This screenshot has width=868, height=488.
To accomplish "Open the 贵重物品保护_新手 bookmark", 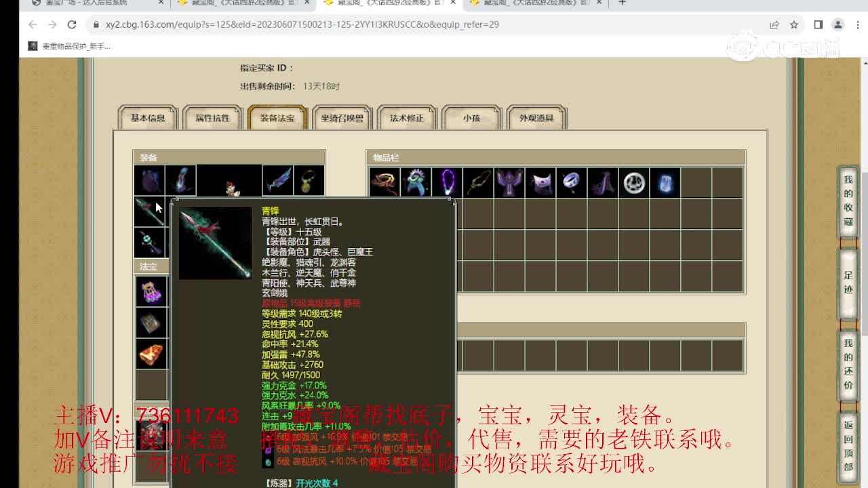I will pos(69,46).
